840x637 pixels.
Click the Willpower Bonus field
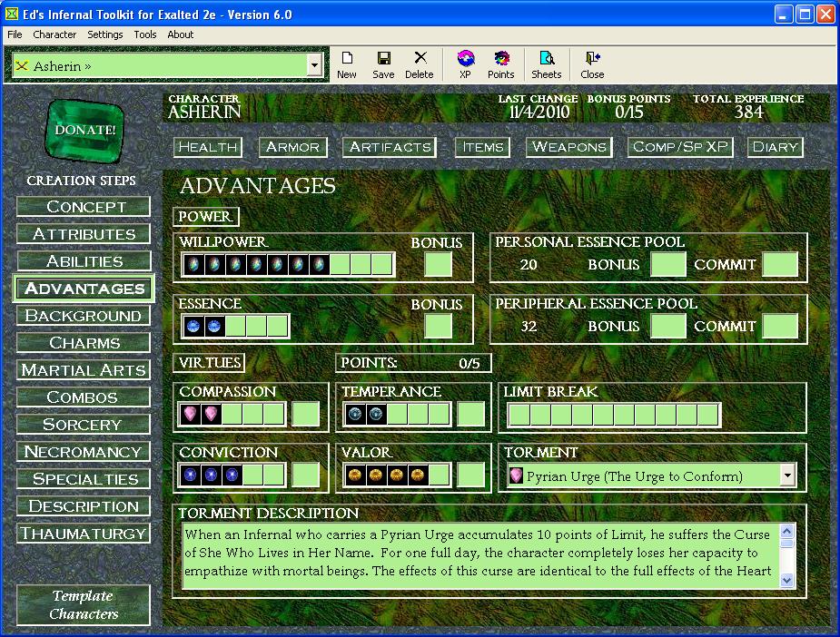439,264
